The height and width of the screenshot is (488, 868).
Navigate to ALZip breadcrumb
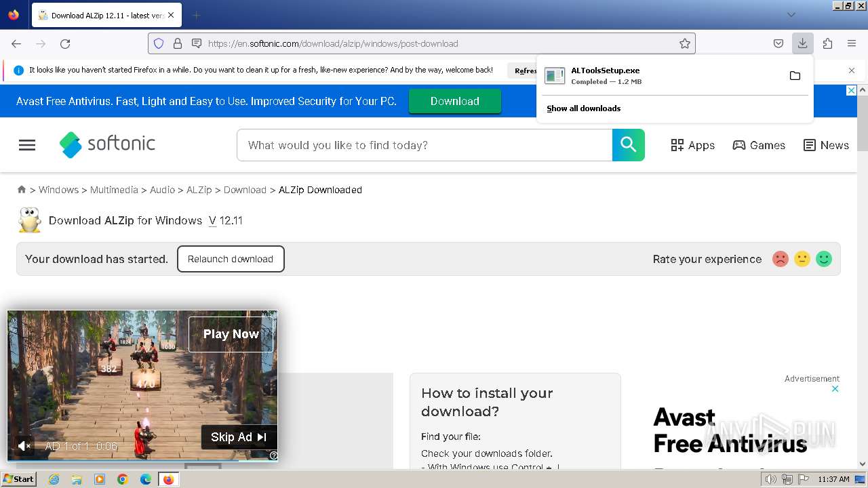point(199,190)
